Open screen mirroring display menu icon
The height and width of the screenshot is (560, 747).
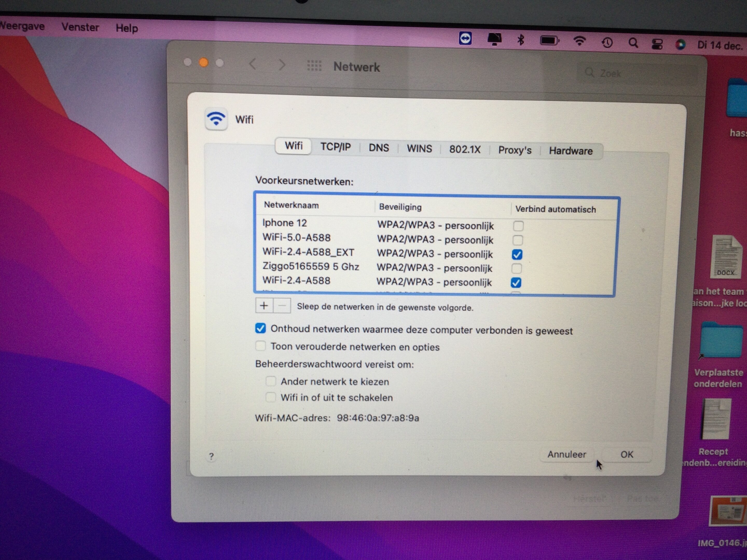494,39
